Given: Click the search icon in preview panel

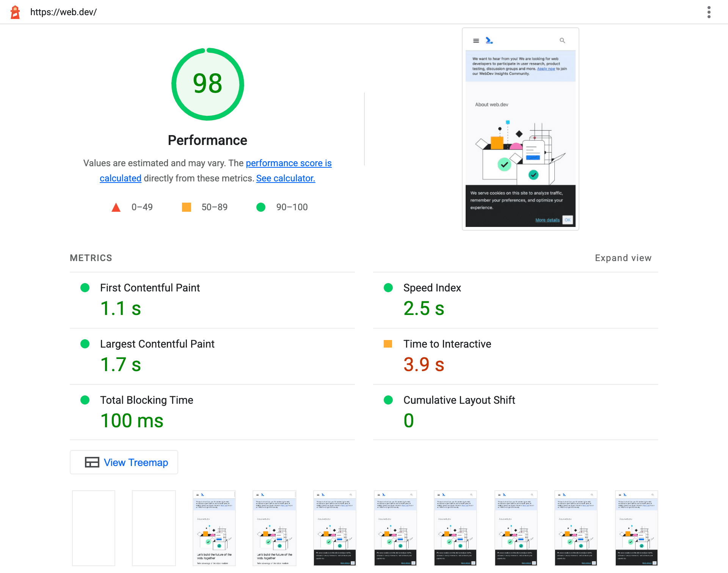Looking at the screenshot, I should point(563,40).
